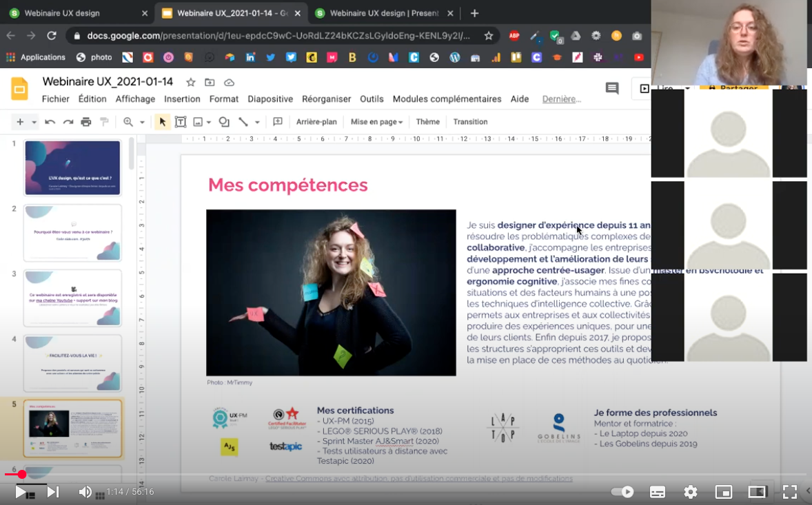
Task: Undo the last action in Slides
Action: click(50, 122)
